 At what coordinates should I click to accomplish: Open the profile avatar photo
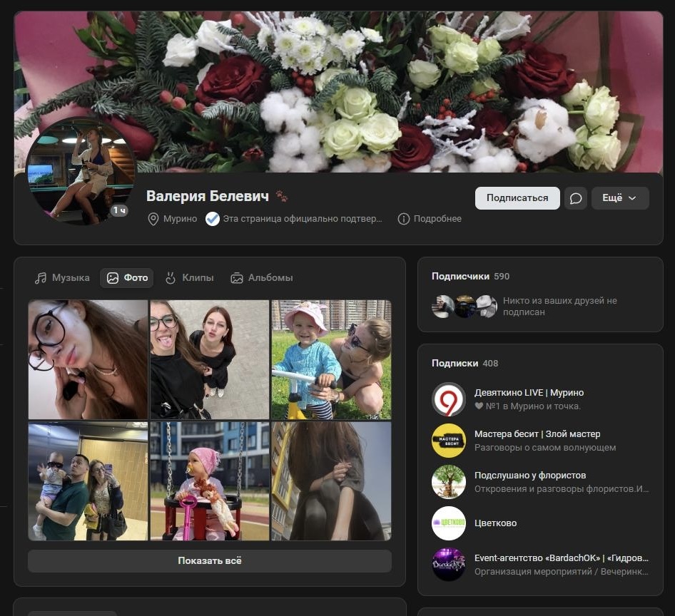coord(80,172)
